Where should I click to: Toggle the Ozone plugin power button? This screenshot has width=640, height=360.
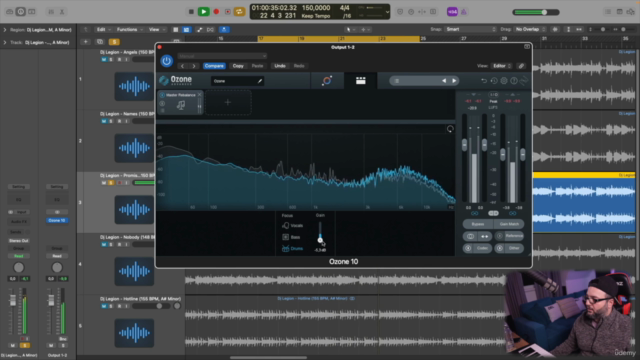point(167,61)
